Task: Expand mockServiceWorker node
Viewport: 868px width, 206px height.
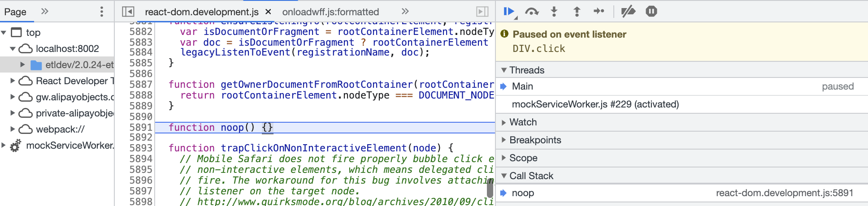Action: [4, 146]
